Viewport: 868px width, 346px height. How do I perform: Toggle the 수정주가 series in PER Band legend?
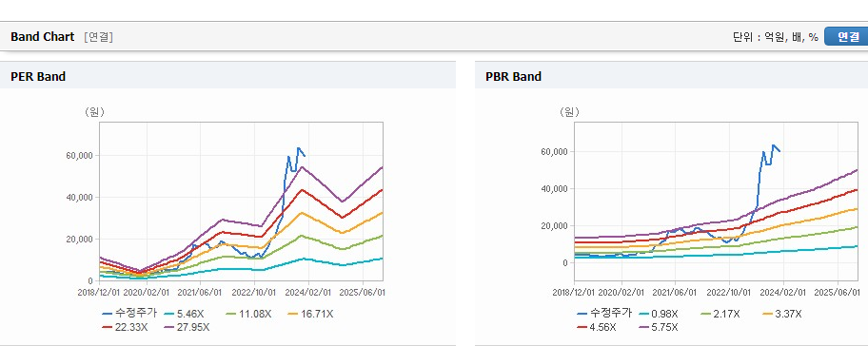tap(129, 314)
